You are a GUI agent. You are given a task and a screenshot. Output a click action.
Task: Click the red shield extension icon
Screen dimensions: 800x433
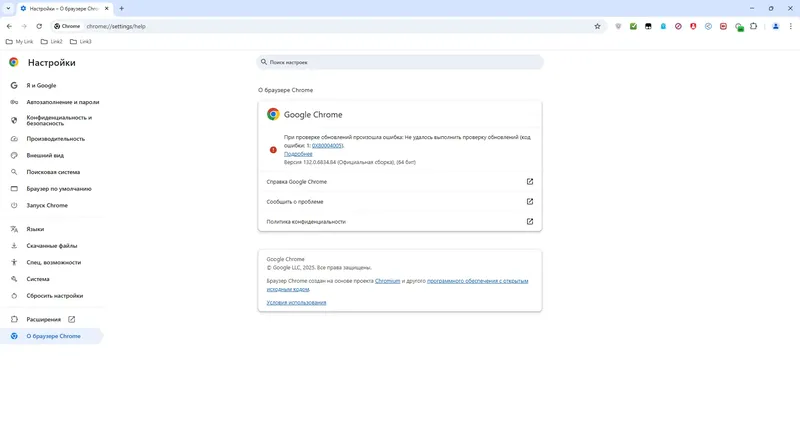pos(693,26)
